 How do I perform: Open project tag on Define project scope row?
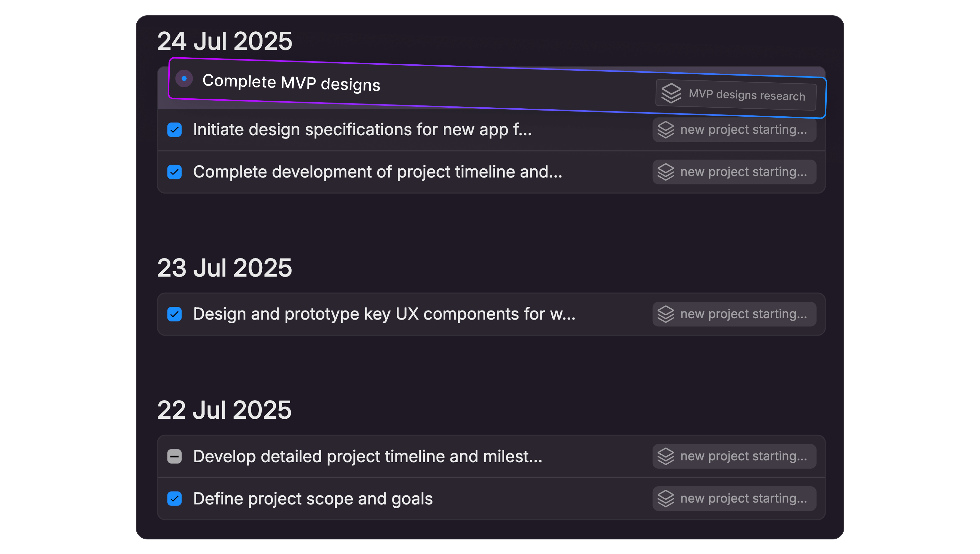coord(743,498)
